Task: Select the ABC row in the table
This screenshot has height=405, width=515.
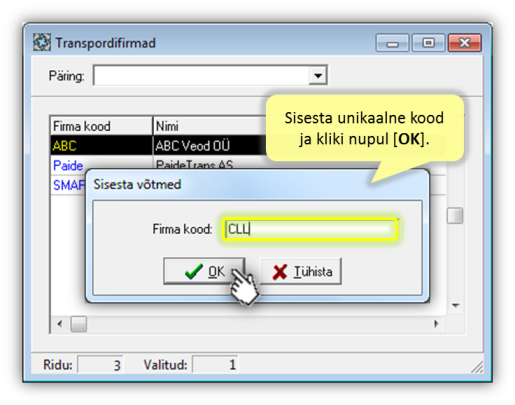Action: 158,145
